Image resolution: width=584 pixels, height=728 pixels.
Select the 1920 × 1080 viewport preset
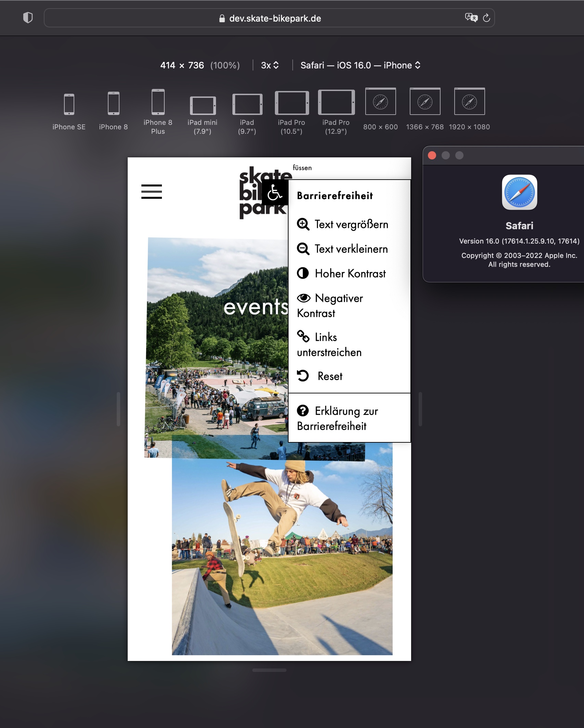[469, 109]
